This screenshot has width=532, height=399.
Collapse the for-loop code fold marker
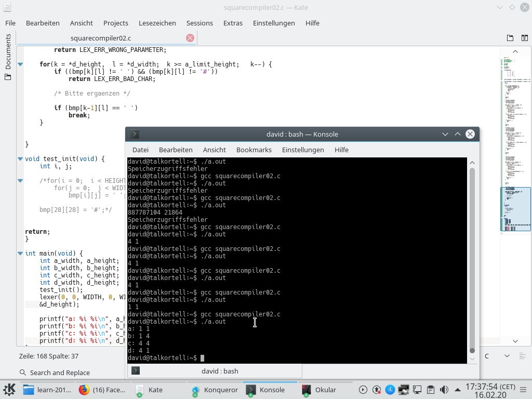[20, 64]
